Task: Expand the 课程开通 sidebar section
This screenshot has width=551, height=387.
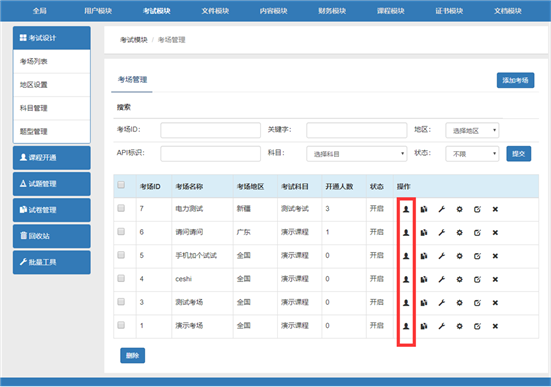Action: [x=52, y=158]
